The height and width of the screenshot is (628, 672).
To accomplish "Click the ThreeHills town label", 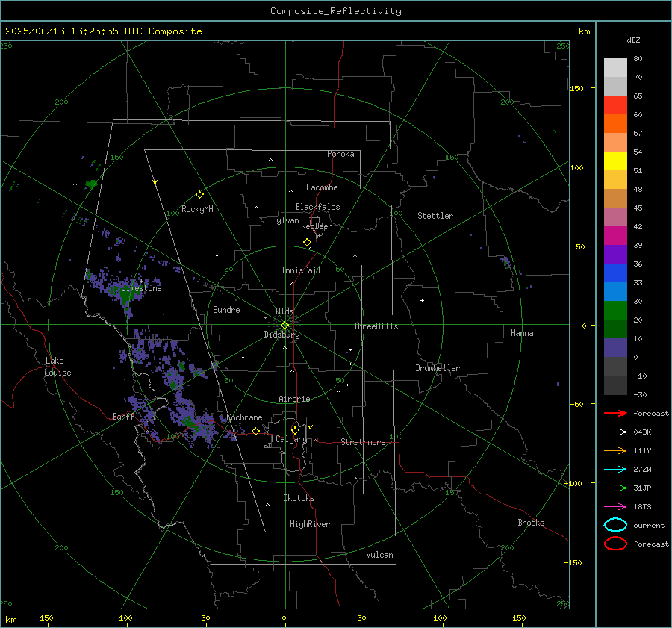I will 376,326.
